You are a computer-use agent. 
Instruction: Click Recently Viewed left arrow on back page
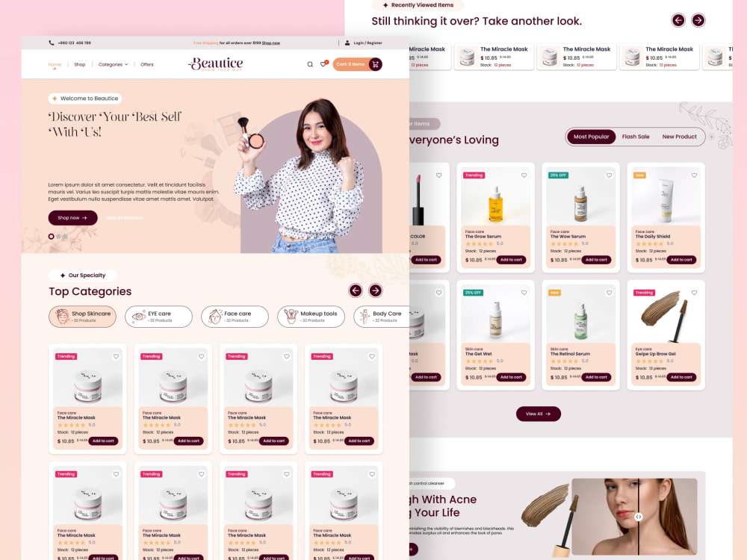tap(678, 20)
